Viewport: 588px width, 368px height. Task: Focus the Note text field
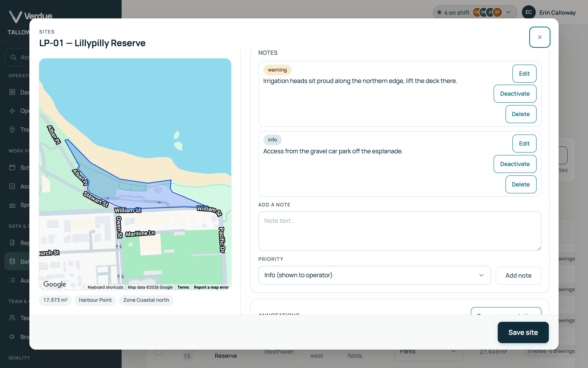400,231
